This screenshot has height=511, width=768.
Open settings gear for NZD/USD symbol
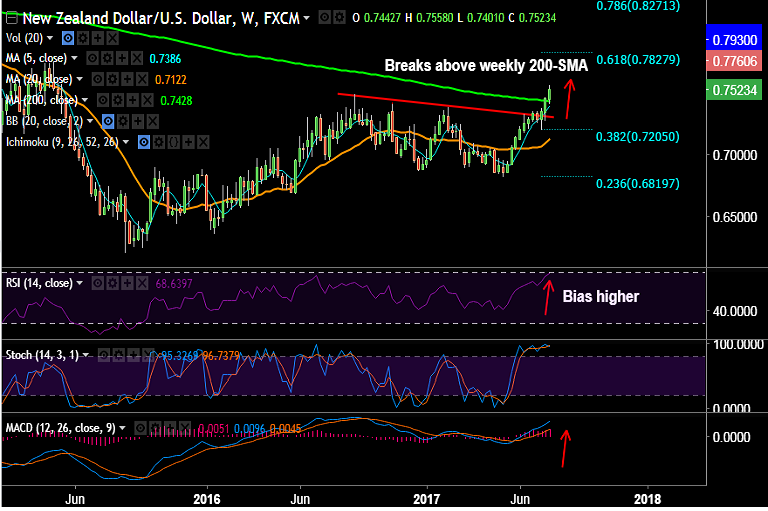(x=339, y=18)
